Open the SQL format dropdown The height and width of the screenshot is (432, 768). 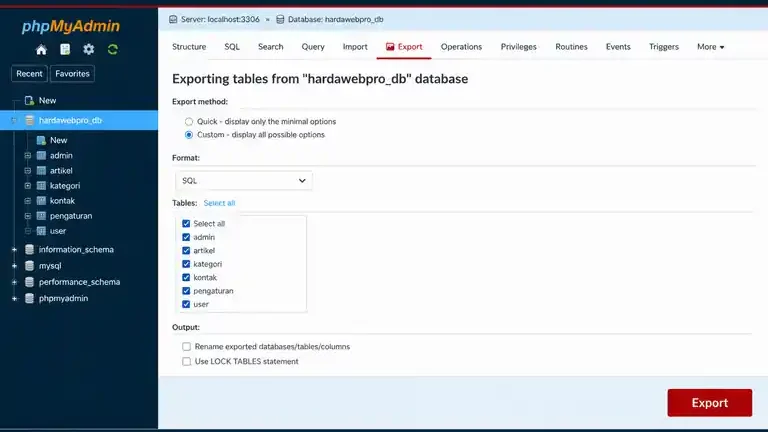click(243, 181)
